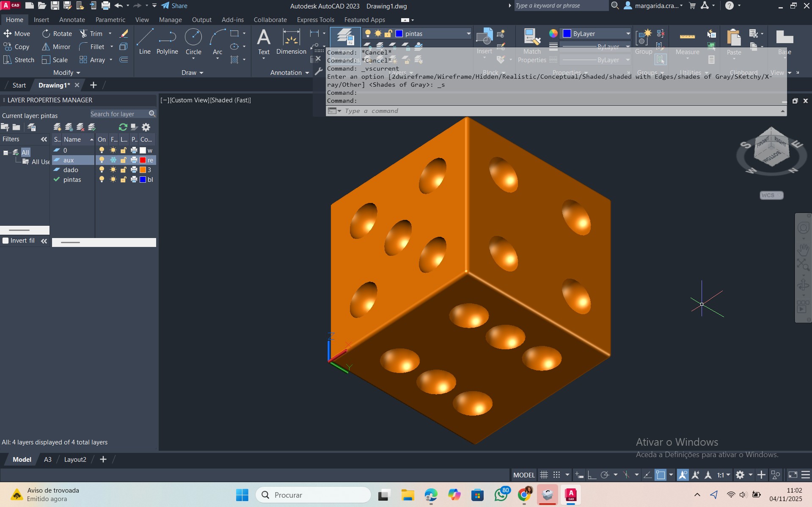Open the Annotate ribbon tab
Screen dimensions: 812x507
(x=72, y=20)
